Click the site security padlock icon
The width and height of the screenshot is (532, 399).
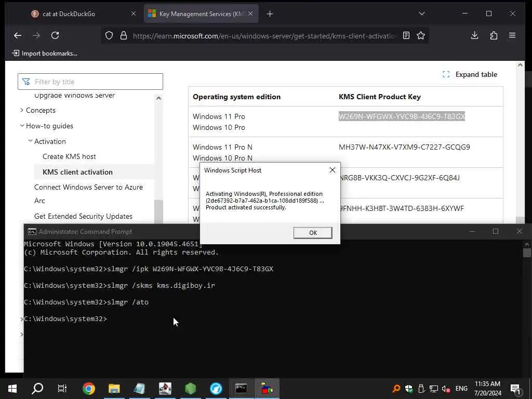124,35
